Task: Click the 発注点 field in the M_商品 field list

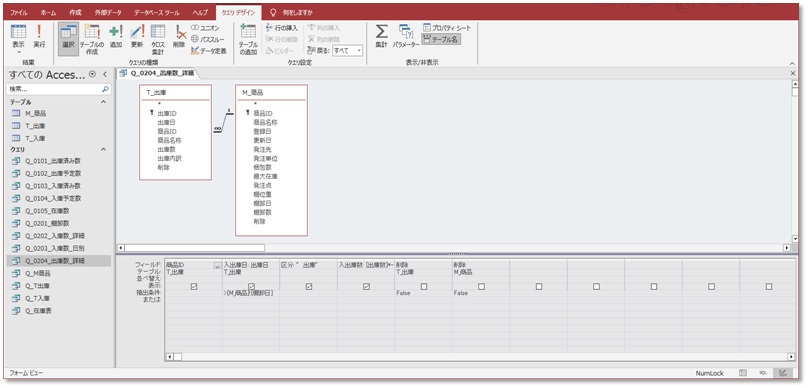Action: pyautogui.click(x=263, y=185)
